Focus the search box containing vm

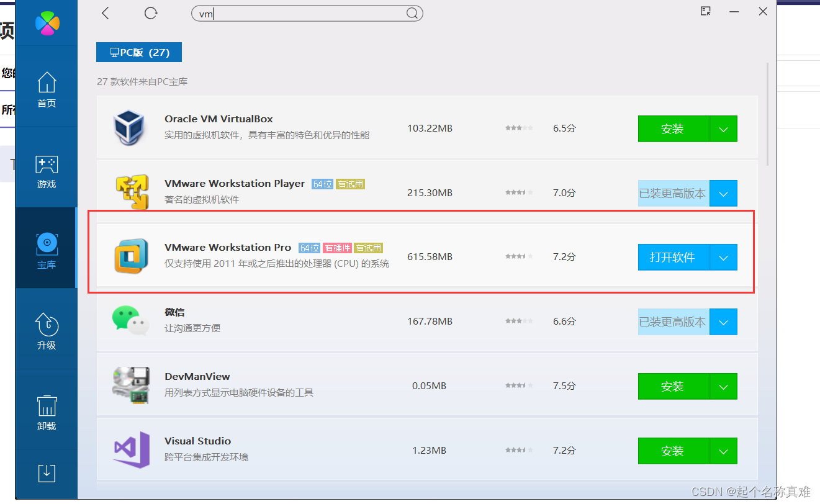tap(307, 13)
